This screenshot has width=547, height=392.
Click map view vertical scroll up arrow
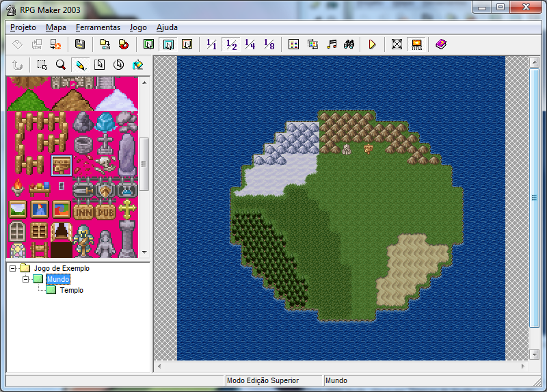pos(535,62)
